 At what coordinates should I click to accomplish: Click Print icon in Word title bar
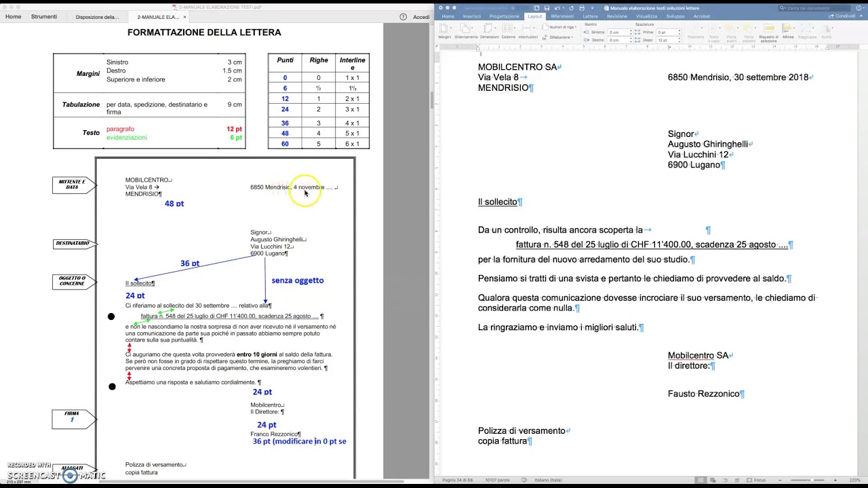pyautogui.click(x=581, y=8)
